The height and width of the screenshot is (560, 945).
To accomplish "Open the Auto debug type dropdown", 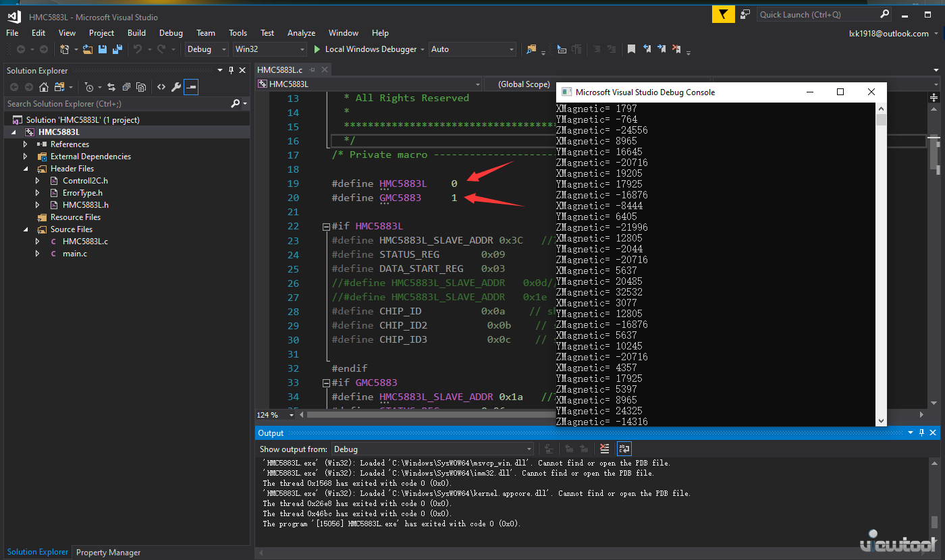I will [x=473, y=49].
